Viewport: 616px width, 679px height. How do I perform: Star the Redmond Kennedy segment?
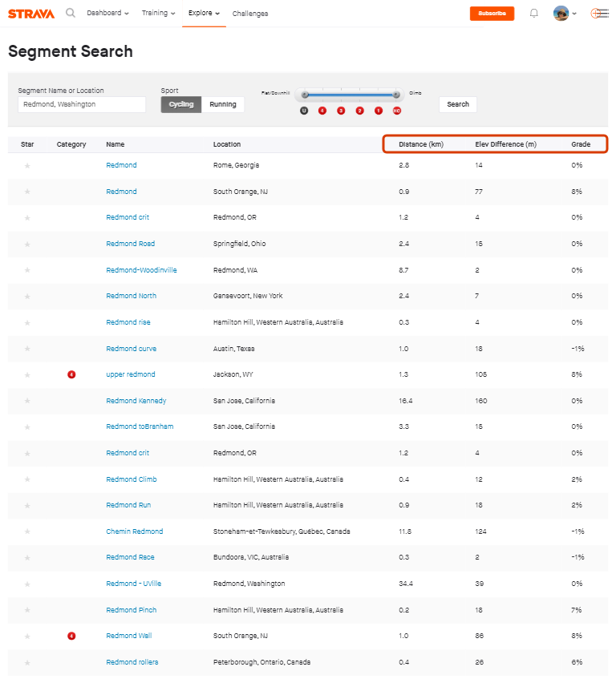(x=27, y=401)
